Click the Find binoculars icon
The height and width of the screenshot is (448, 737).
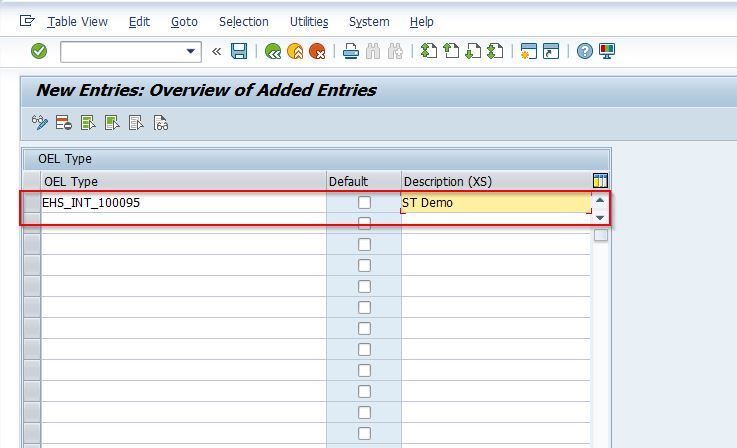(373, 51)
